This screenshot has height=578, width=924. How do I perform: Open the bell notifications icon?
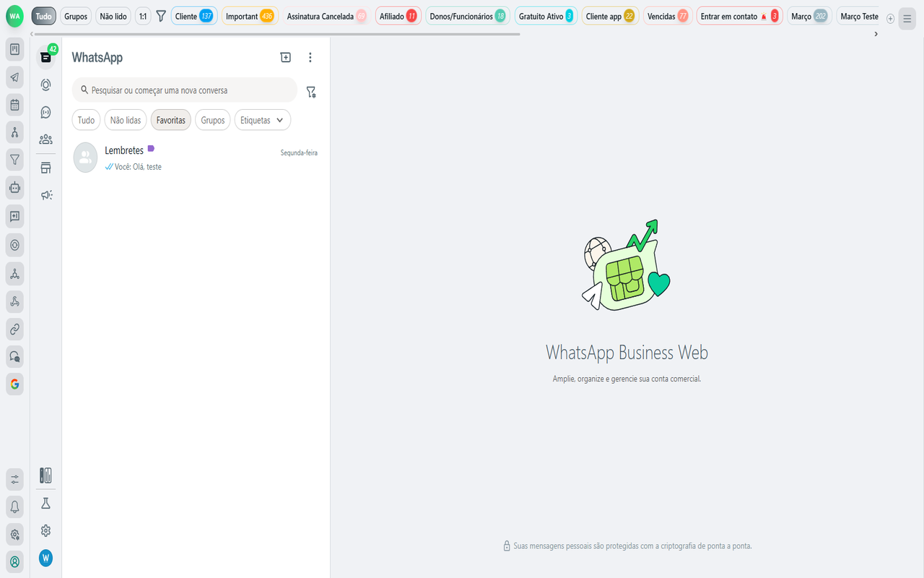[x=15, y=507]
